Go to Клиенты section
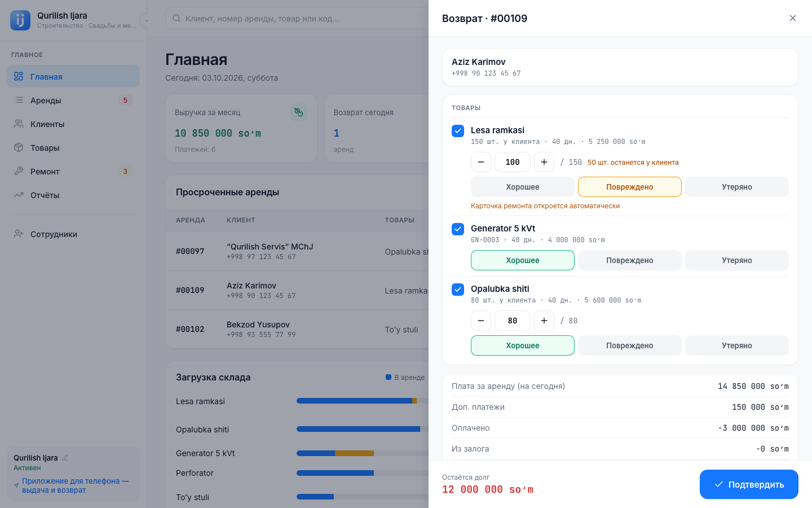Image resolution: width=812 pixels, height=508 pixels. coord(73,124)
